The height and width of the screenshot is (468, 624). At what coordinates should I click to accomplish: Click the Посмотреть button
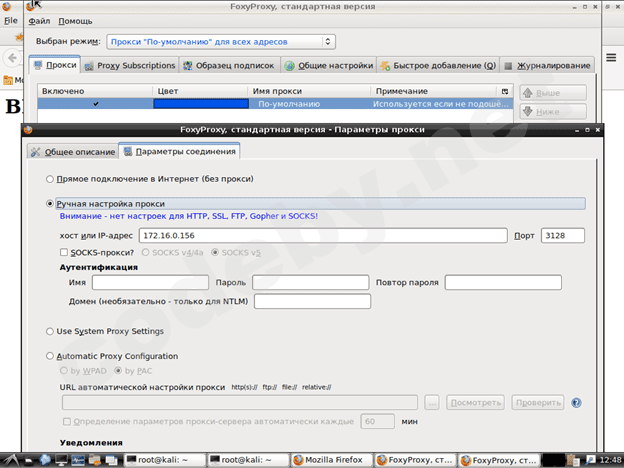tap(475, 403)
